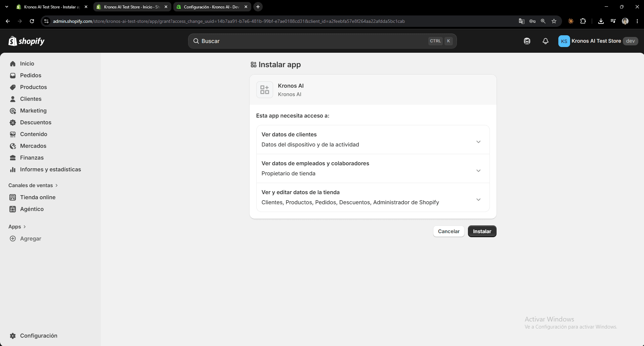Open Pedidos in the sidebar
The width and height of the screenshot is (644, 346).
point(31,76)
